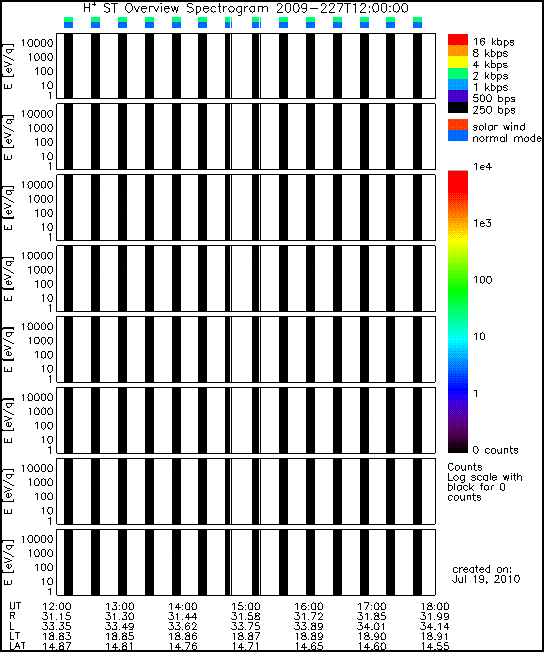Viewport: 544px width, 652px height.
Task: Click the green 2 kbps legend swatch
Action: [458, 73]
